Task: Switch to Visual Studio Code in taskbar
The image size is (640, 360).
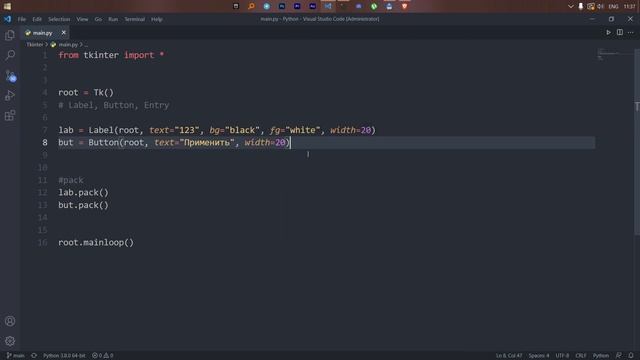Action: point(328,6)
